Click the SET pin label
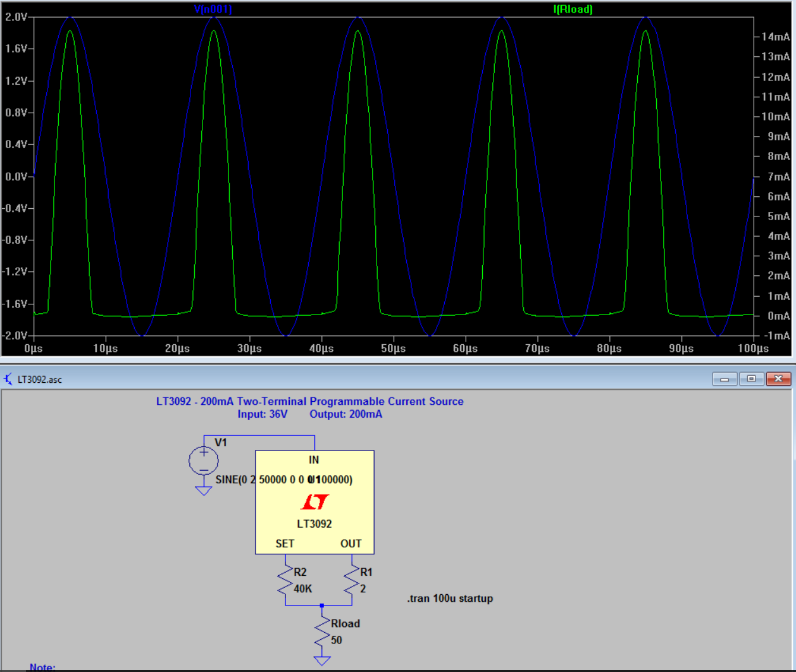 [285, 544]
